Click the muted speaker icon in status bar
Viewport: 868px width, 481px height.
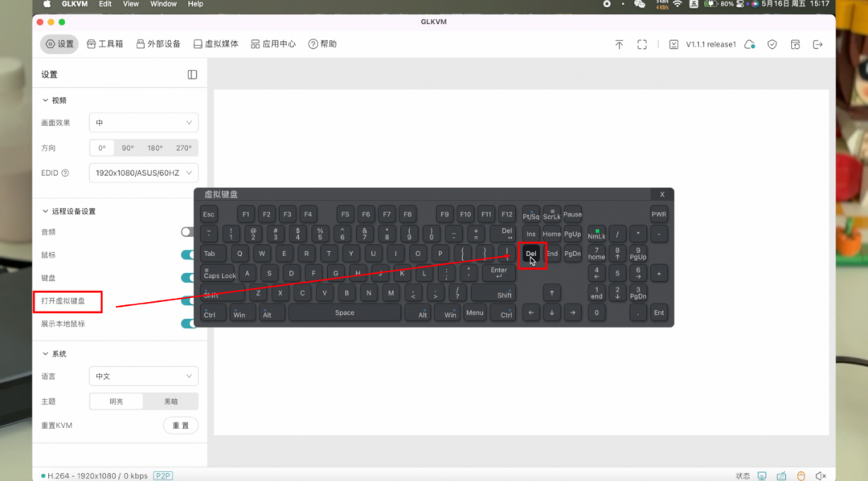click(x=821, y=475)
